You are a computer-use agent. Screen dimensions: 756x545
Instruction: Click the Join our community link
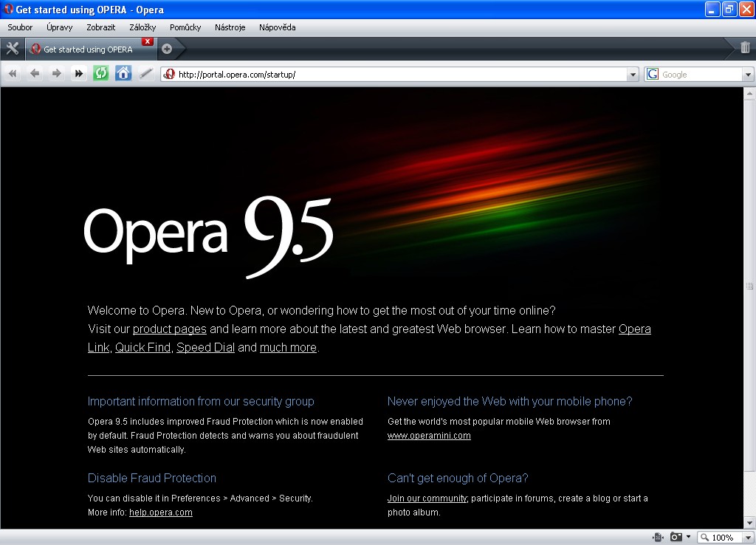(427, 498)
